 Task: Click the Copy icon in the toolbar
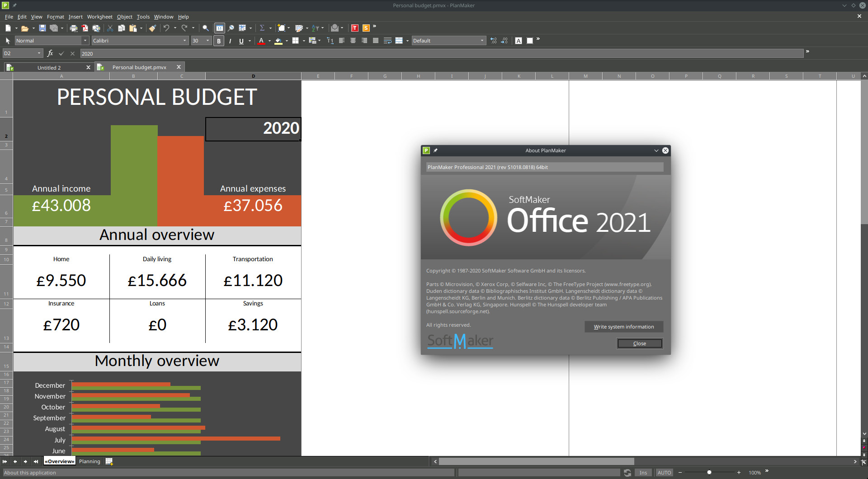click(x=121, y=28)
